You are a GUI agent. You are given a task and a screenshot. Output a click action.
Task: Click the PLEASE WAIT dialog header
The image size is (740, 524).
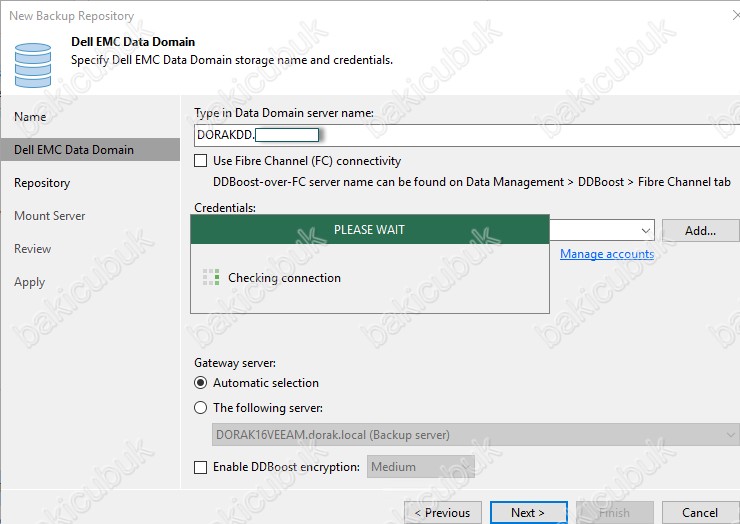[370, 229]
